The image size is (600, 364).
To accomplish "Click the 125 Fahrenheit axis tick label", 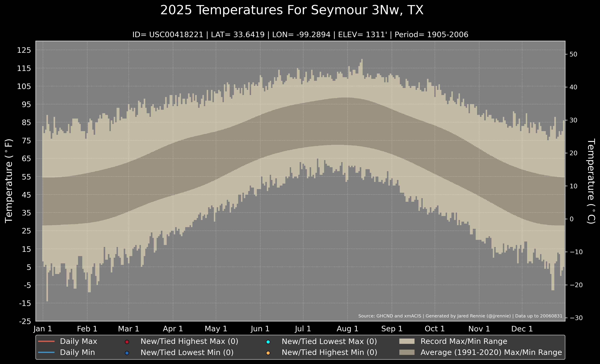I will pos(24,50).
